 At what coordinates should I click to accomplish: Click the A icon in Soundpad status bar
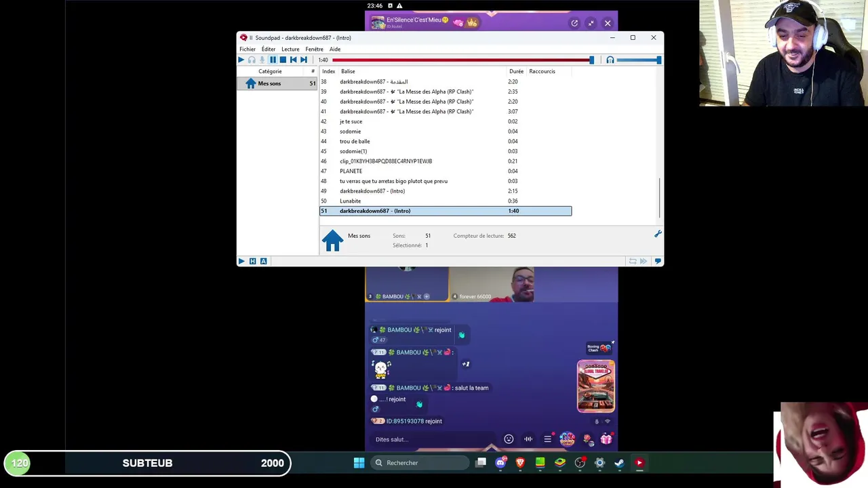click(x=263, y=261)
